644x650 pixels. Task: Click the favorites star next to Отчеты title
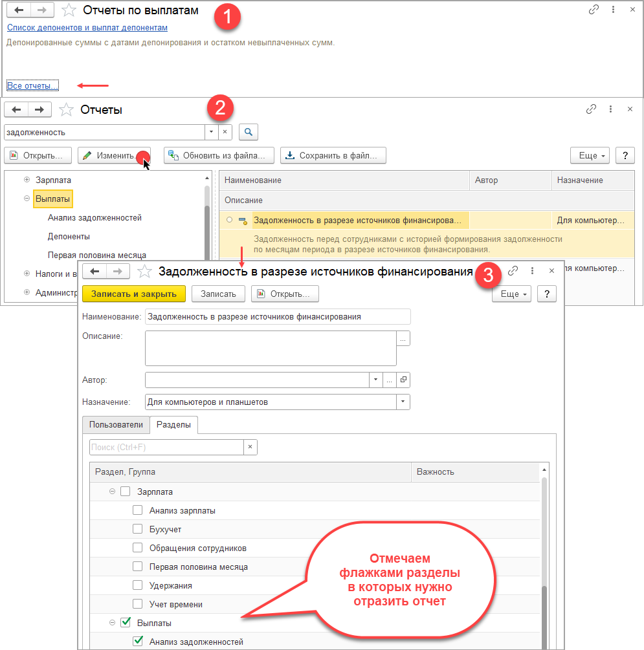pos(66,110)
